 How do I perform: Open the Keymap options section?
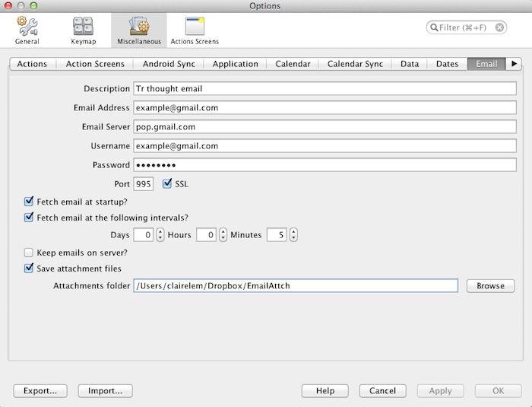pyautogui.click(x=83, y=30)
